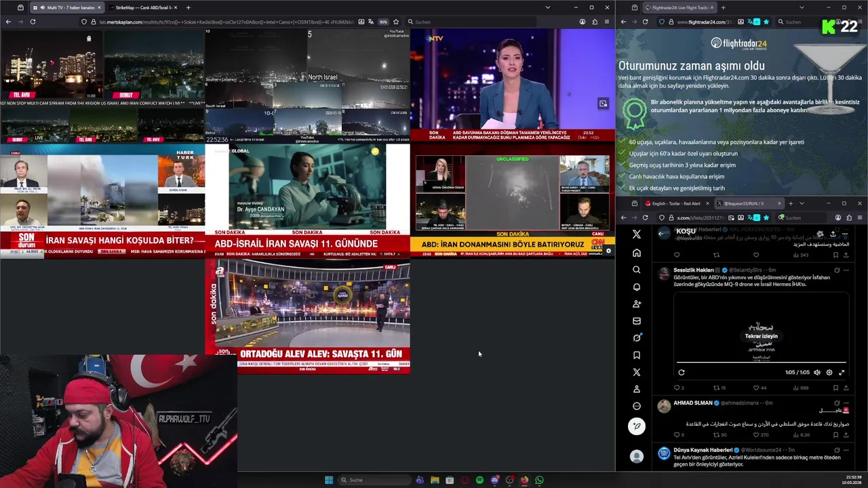Click the taskbar Suche search box

pos(375,480)
